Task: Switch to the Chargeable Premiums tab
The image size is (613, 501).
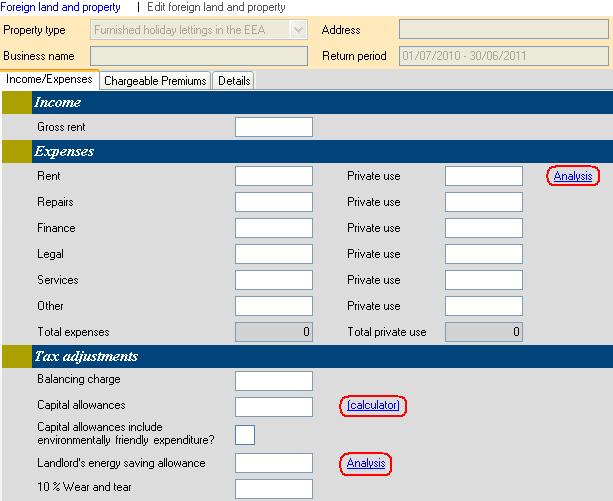Action: [x=155, y=81]
